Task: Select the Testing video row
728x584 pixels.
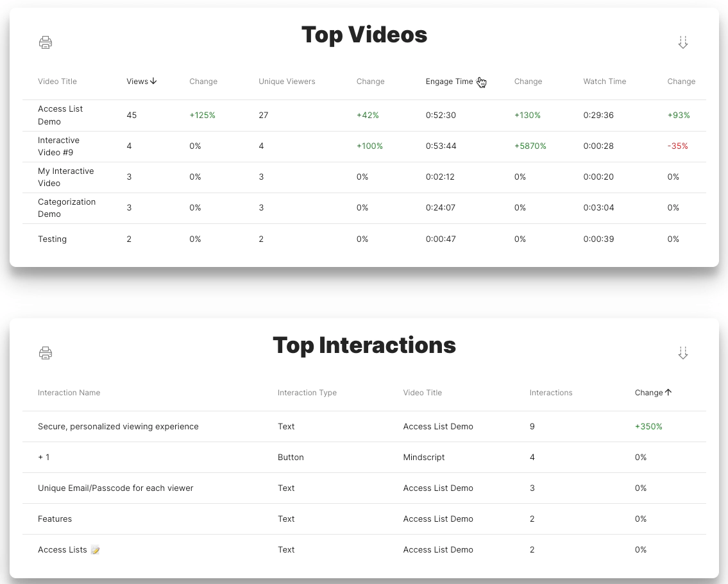Action: coord(52,239)
